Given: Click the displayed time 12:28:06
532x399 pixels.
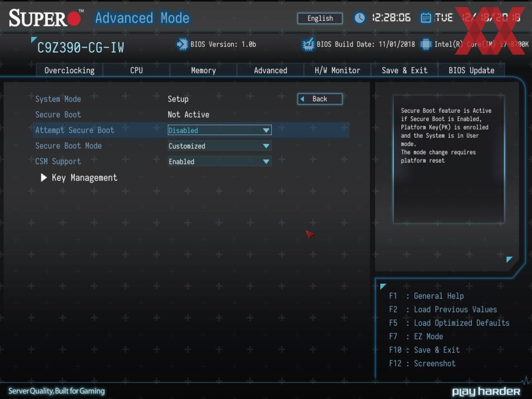Looking at the screenshot, I should [391, 18].
